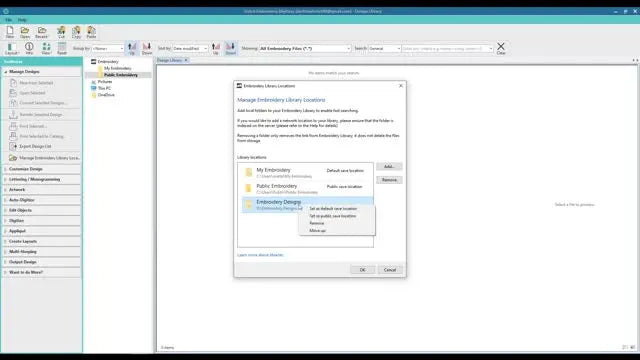
Task: Click the Cut toolbar icon
Action: click(x=61, y=32)
